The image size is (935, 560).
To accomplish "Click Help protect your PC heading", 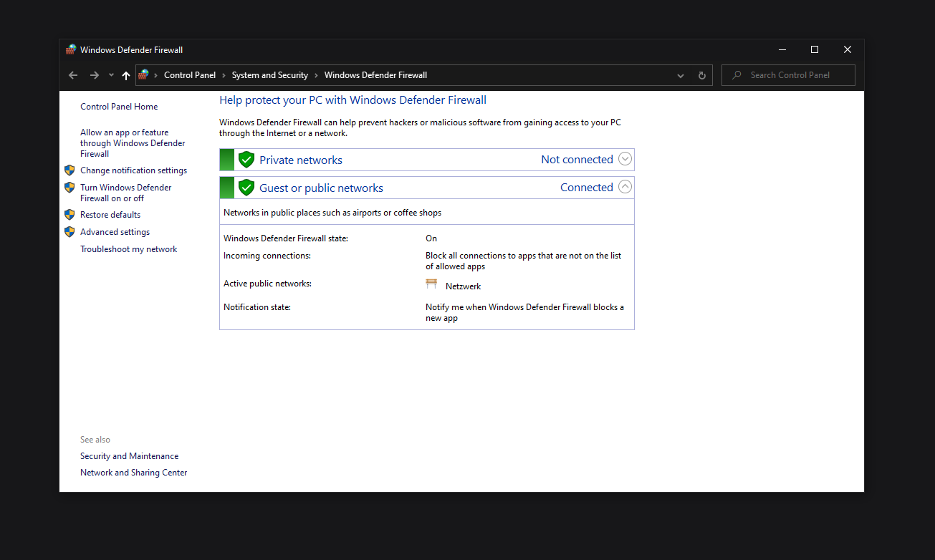I will click(x=353, y=100).
